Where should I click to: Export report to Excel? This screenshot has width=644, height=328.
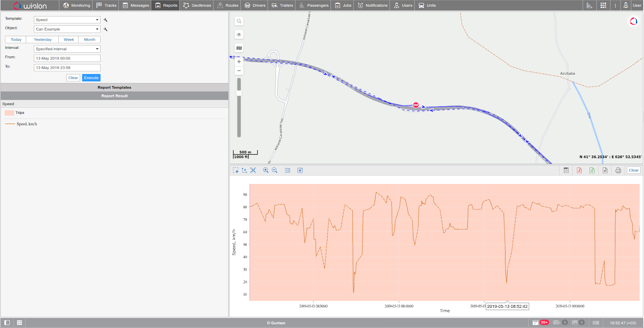tap(592, 170)
